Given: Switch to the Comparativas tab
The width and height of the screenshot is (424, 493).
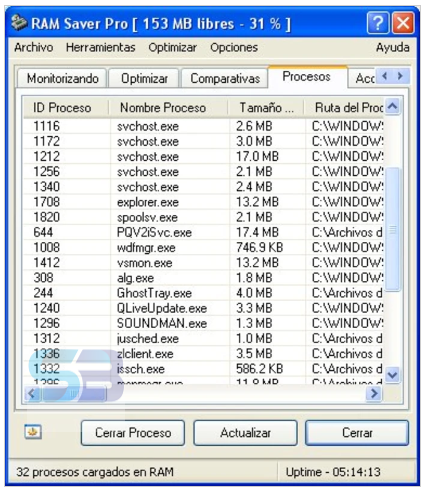Looking at the screenshot, I should coord(225,79).
